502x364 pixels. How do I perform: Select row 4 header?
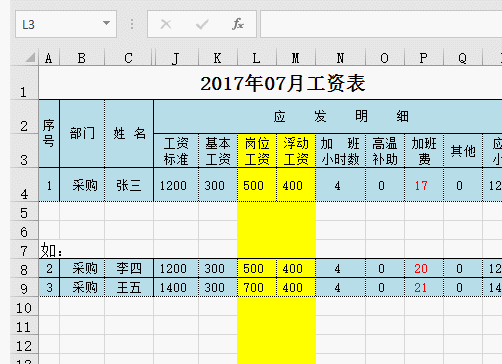24,185
